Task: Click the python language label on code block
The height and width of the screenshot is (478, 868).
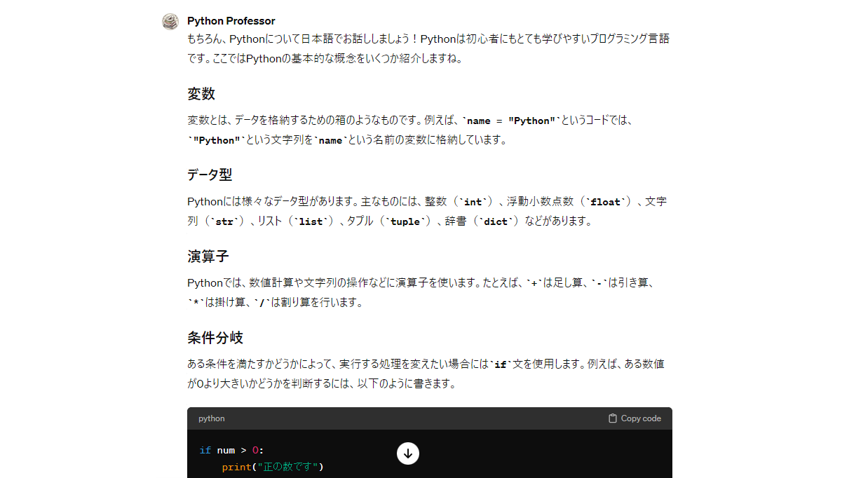Action: tap(211, 418)
